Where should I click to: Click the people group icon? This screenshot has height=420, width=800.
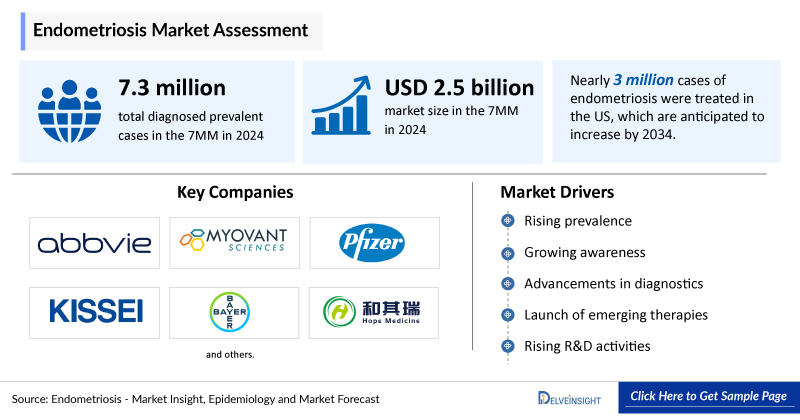(69, 110)
